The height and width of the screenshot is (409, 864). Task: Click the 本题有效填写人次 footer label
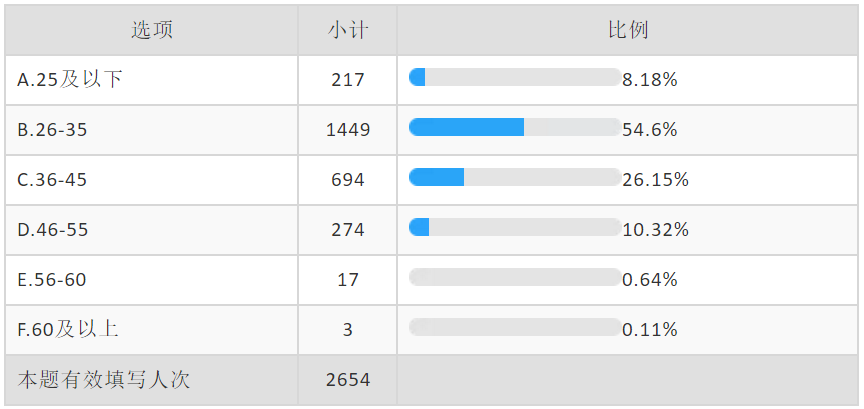[104, 380]
